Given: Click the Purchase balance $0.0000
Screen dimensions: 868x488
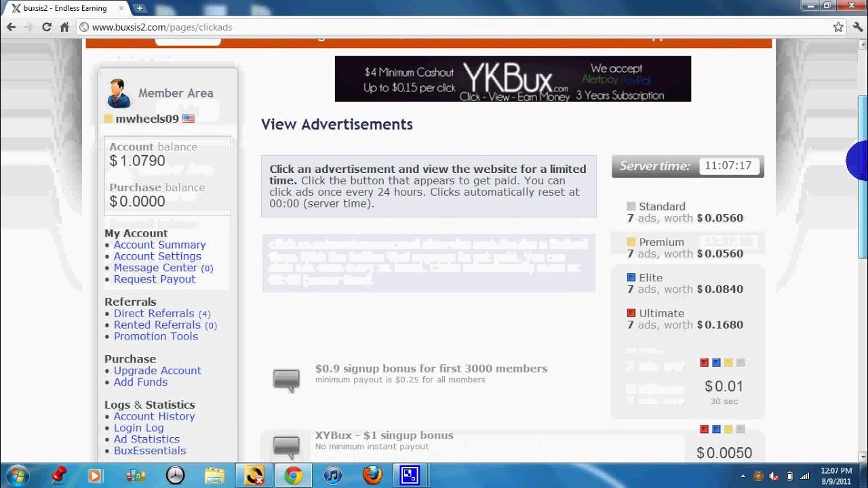Looking at the screenshot, I should 137,202.
